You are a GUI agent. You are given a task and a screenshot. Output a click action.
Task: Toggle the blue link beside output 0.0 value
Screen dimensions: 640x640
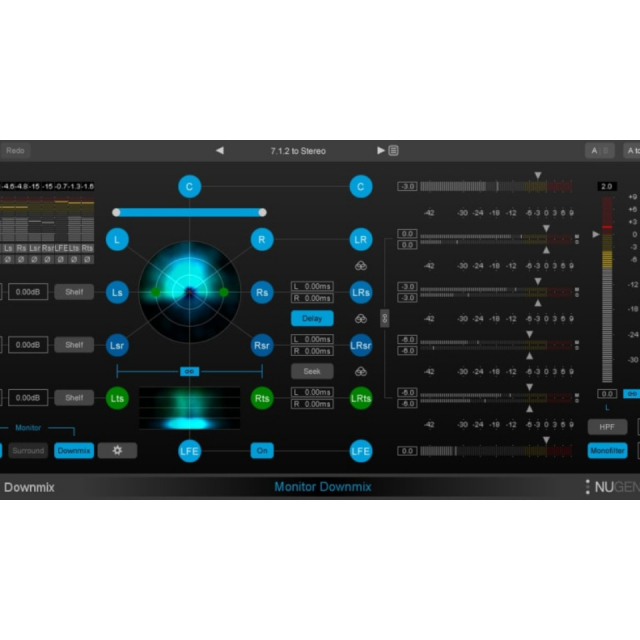(631, 394)
